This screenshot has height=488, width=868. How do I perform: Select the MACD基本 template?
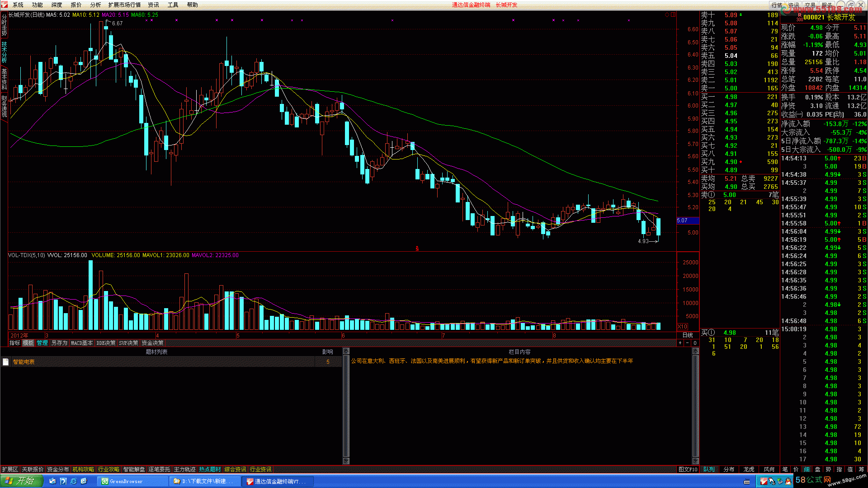click(x=82, y=343)
